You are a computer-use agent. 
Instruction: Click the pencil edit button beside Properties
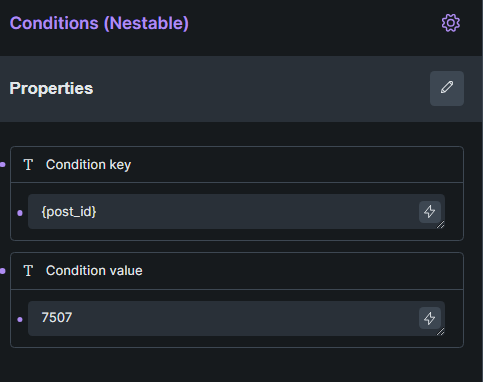tap(447, 88)
